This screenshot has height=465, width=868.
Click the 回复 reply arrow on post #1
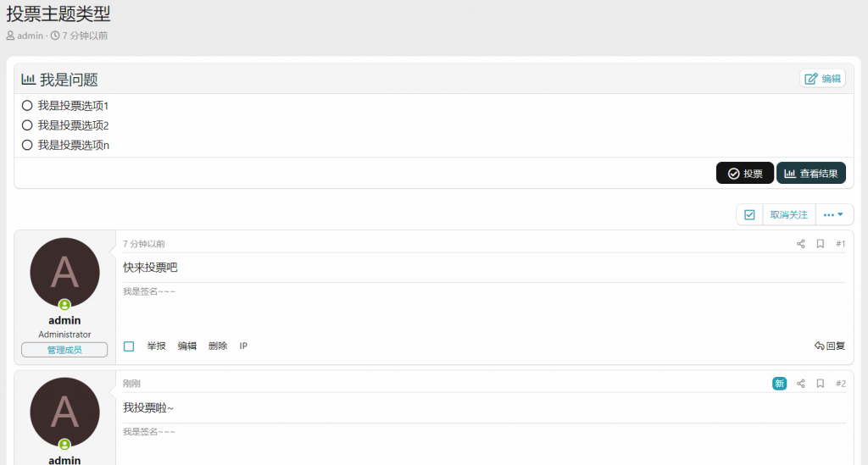[x=830, y=346]
